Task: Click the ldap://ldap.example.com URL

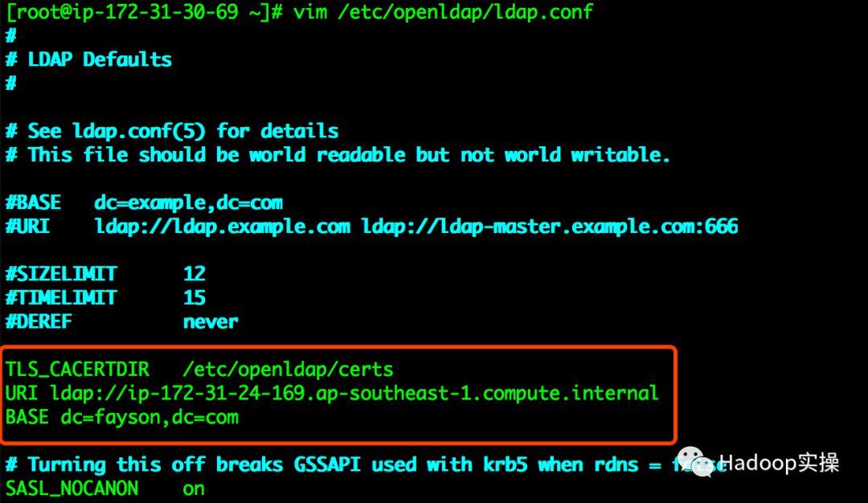Action: click(x=222, y=227)
